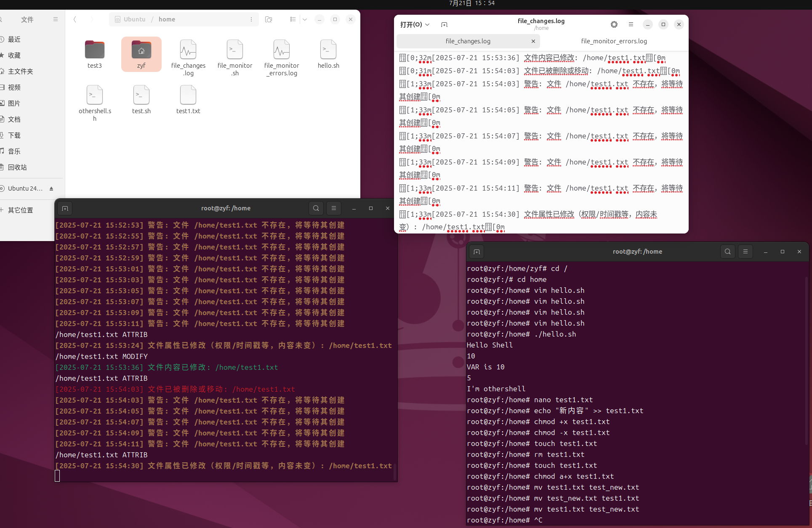Click search icon in left terminal
The height and width of the screenshot is (528, 812).
[316, 208]
